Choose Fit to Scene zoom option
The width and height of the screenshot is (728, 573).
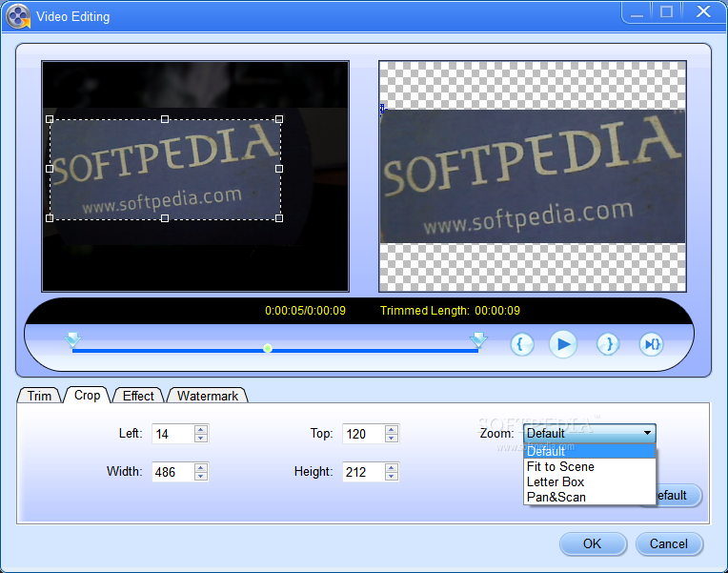tap(590, 466)
